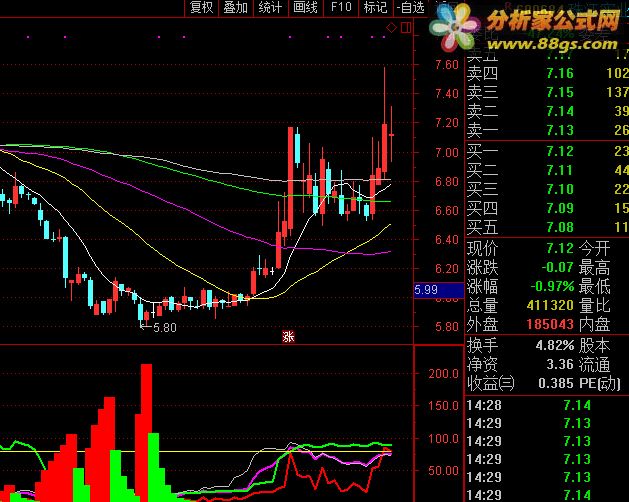Click the 最低 label
This screenshot has width=629, height=502.
(595, 287)
